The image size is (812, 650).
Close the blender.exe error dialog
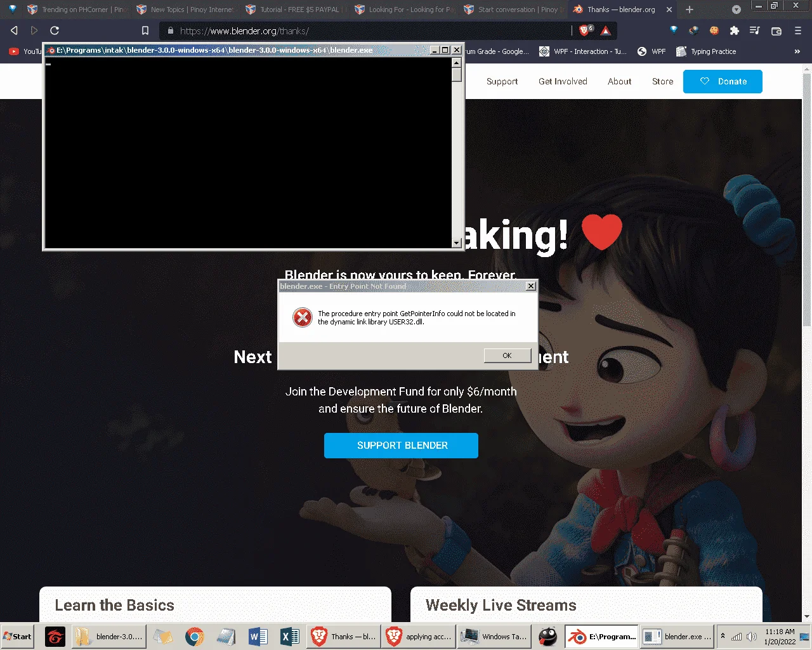531,286
